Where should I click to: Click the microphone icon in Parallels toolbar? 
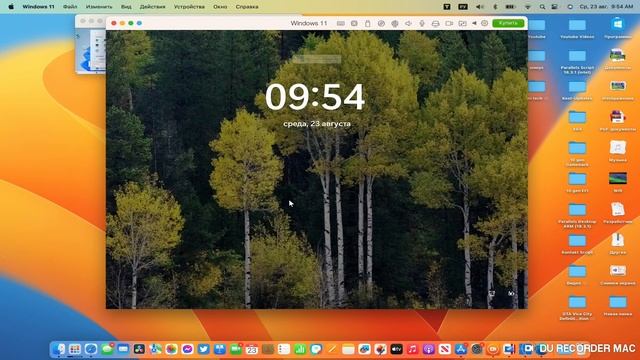coord(422,23)
